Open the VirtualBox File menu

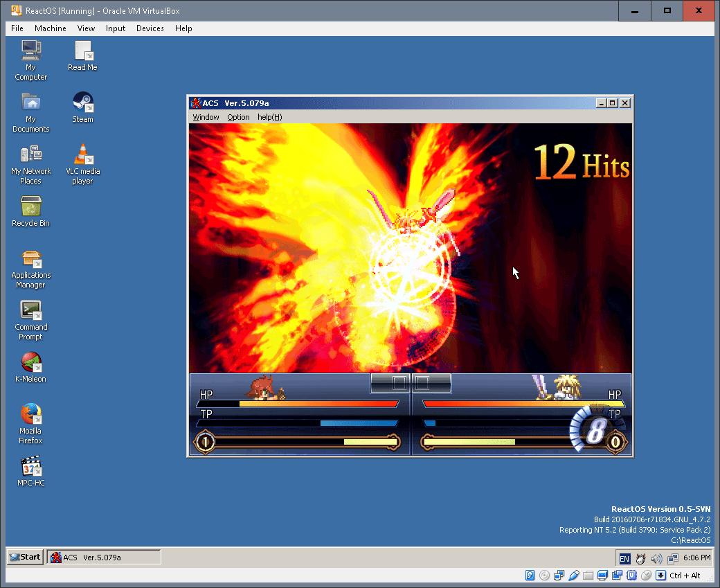coord(17,28)
